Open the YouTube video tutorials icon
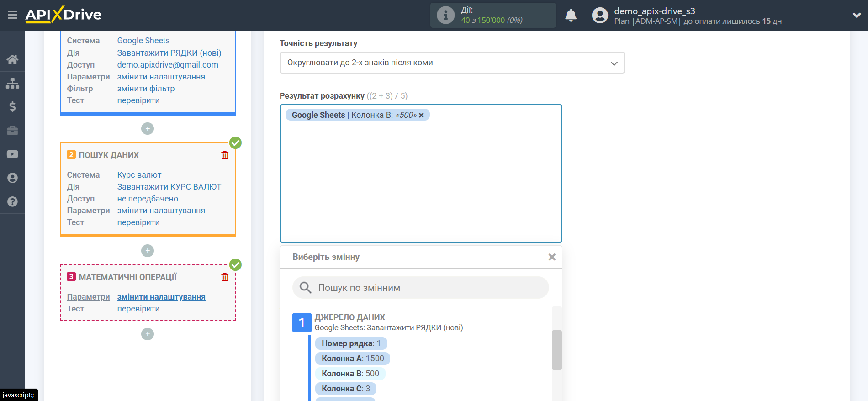Viewport: 868px width, 401px height. (12, 154)
